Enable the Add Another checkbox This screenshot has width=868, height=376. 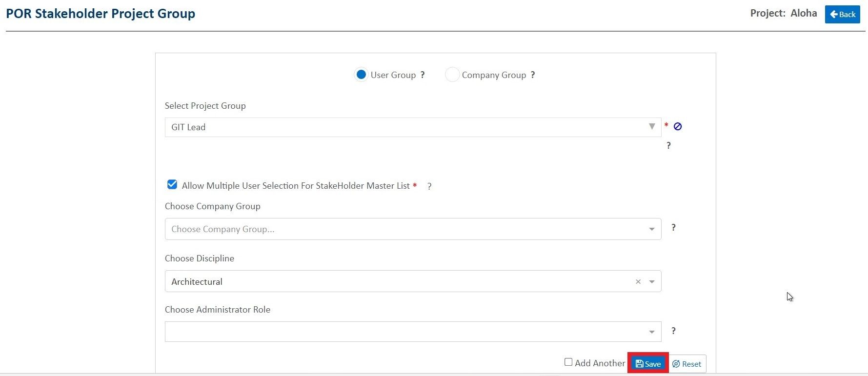tap(568, 362)
